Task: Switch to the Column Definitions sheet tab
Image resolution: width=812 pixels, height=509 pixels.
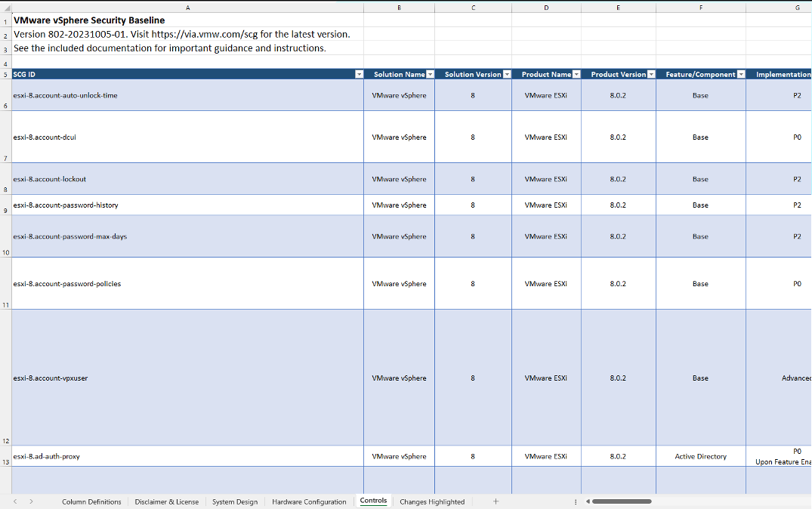Action: pos(91,501)
